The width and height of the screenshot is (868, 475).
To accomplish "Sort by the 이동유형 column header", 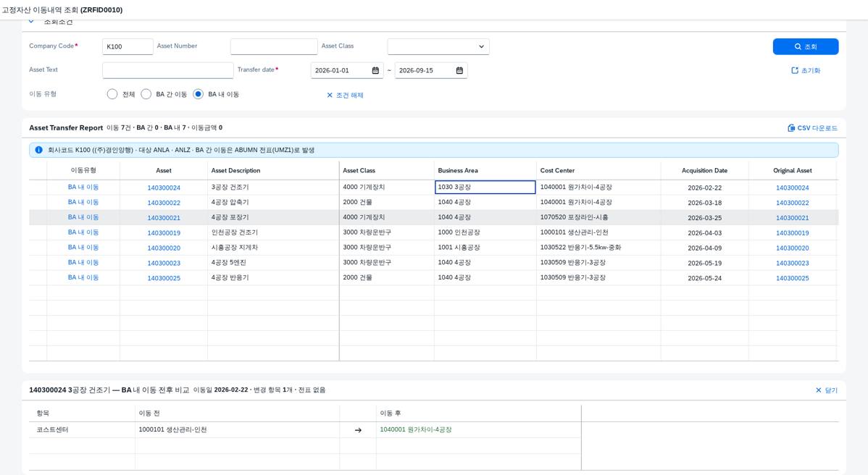I will (83, 170).
